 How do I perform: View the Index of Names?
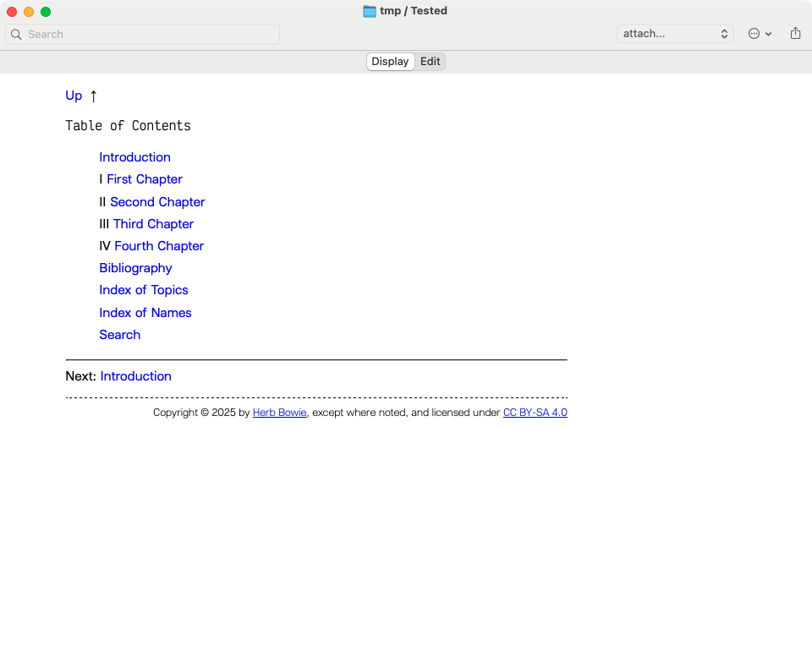145,313
